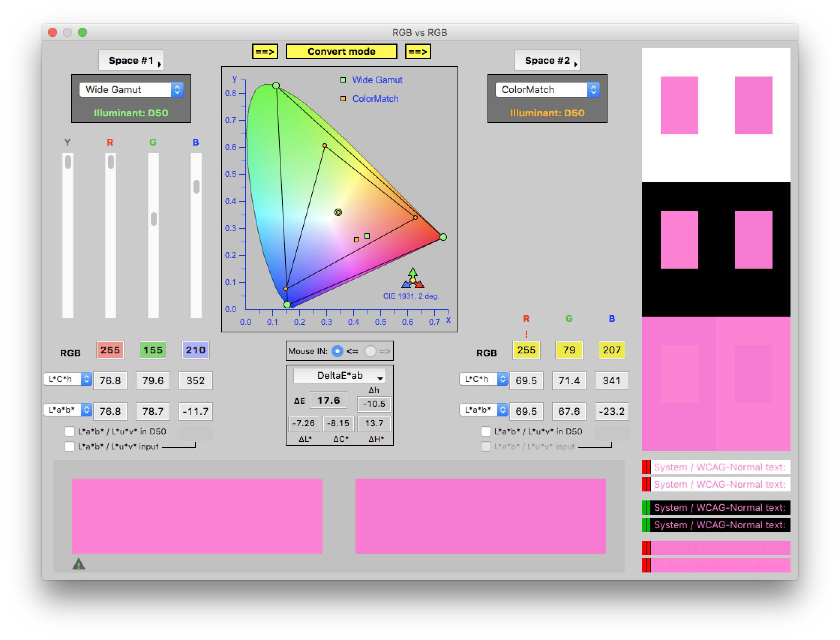840x640 pixels.
Task: Click the right ==> arrow button
Action: pos(418,51)
